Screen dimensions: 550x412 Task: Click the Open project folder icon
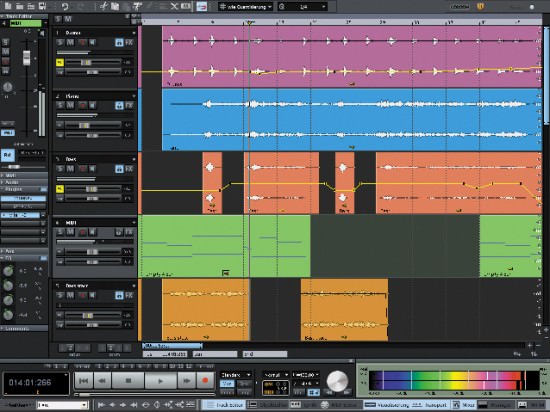point(20,6)
